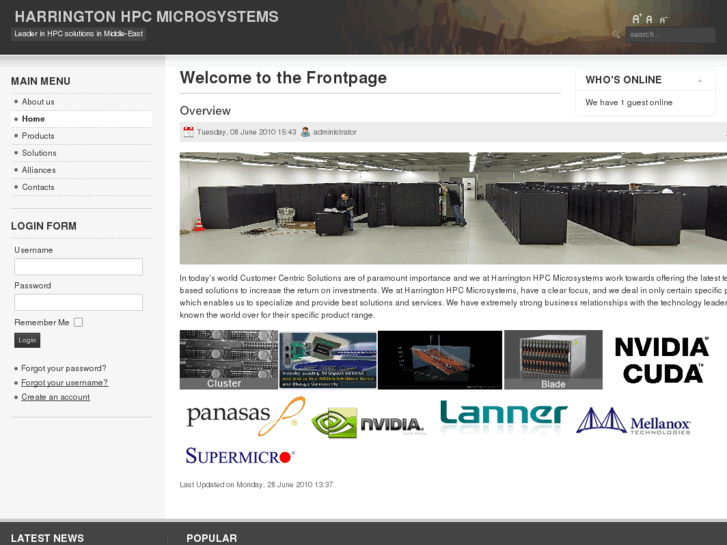Open Alliances menu item
This screenshot has width=727, height=545.
38,170
